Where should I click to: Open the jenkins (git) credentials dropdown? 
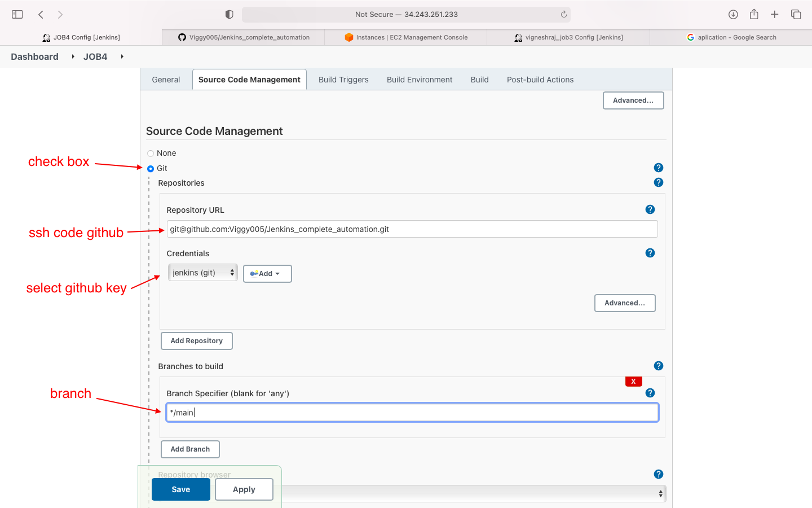pyautogui.click(x=203, y=273)
